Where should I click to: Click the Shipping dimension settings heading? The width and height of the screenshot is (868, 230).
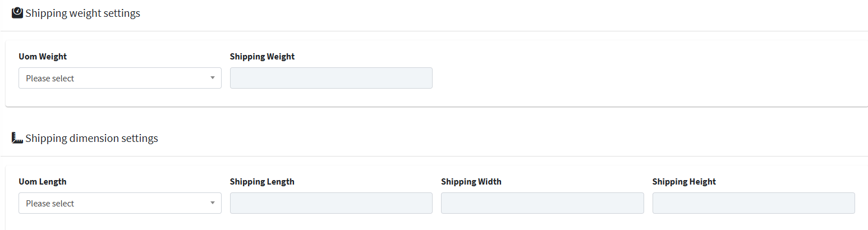pyautogui.click(x=92, y=138)
